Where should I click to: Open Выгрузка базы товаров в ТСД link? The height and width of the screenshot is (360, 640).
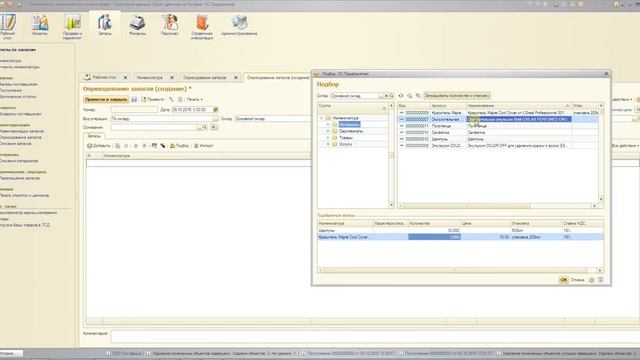[25, 225]
